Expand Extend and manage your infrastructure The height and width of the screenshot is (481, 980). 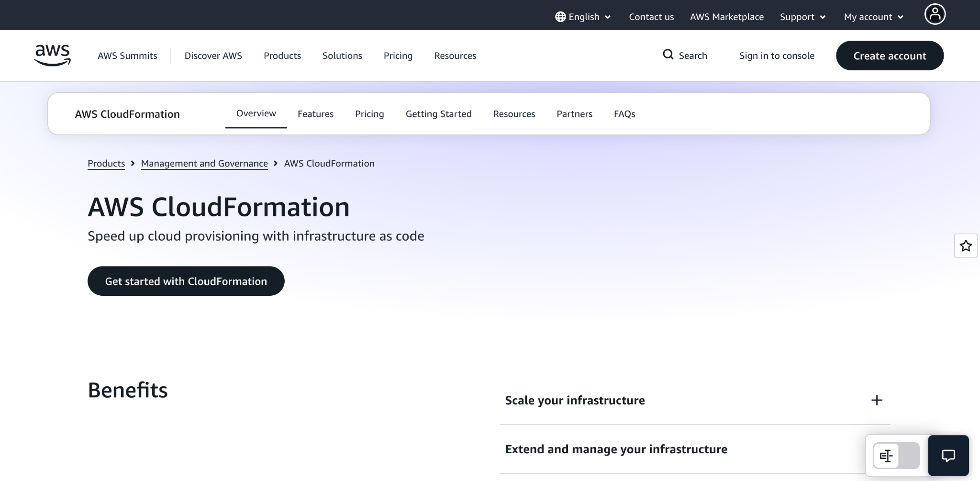695,449
